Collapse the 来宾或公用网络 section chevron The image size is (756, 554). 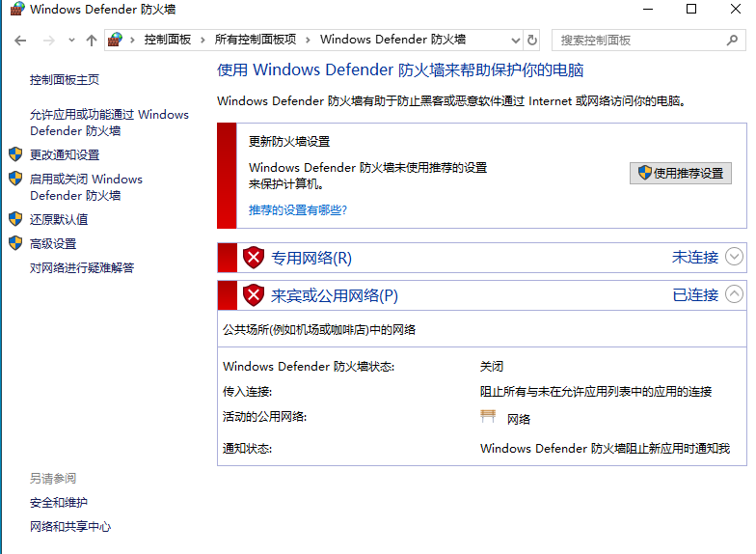(x=735, y=293)
